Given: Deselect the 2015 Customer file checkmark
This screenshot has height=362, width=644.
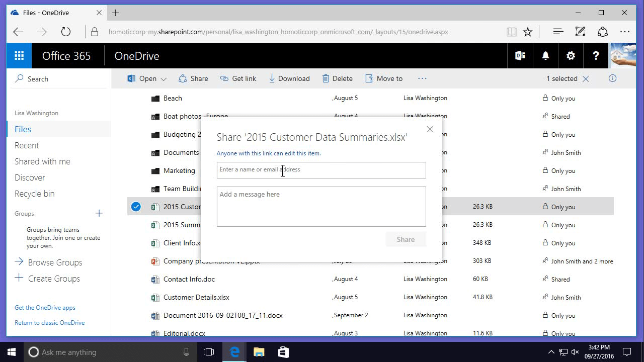Looking at the screenshot, I should [x=135, y=206].
